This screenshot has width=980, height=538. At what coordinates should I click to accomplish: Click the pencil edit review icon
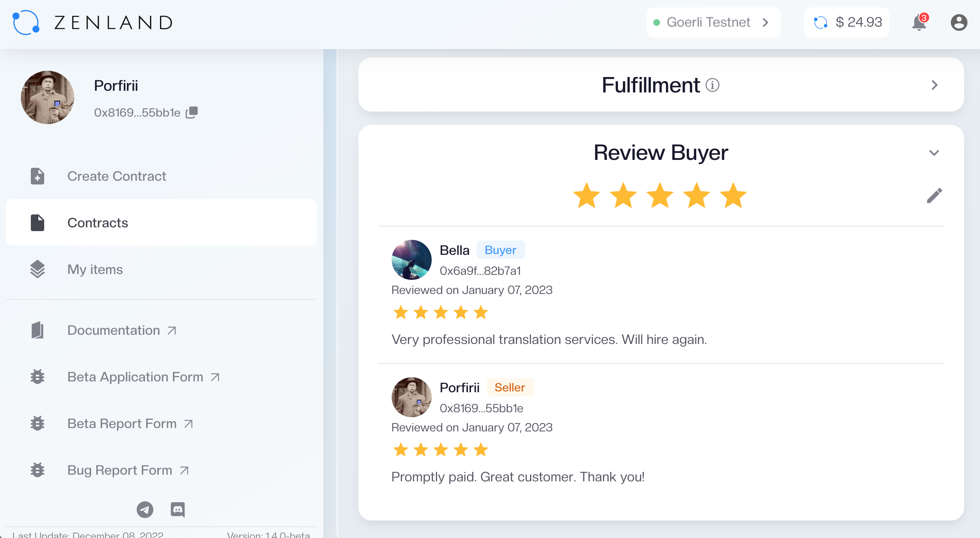(934, 195)
